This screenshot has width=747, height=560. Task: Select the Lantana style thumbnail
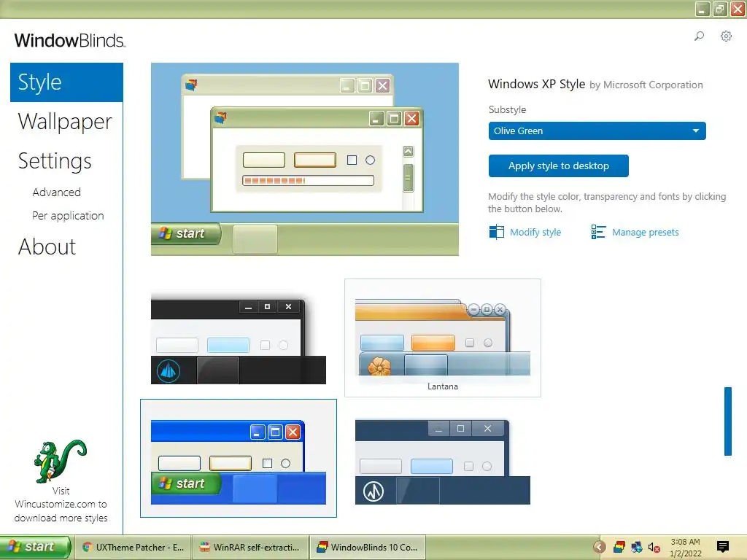tap(443, 338)
